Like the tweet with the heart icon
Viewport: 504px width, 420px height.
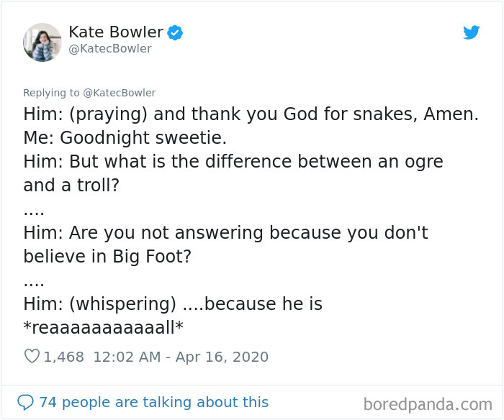[x=32, y=356]
